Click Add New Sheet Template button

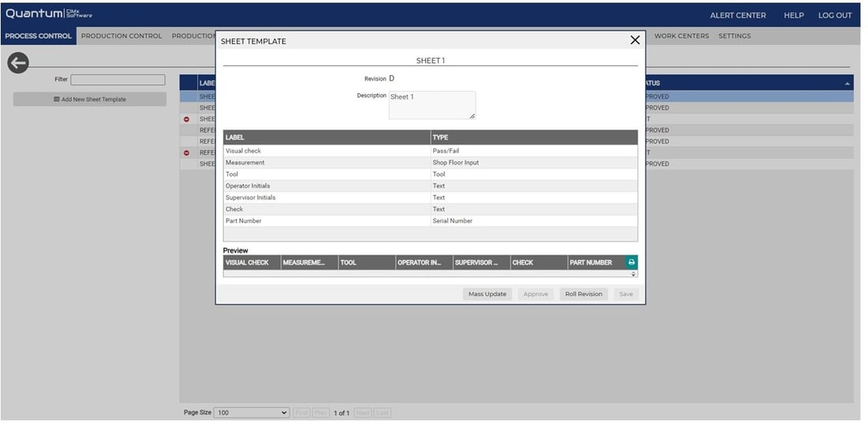[90, 99]
